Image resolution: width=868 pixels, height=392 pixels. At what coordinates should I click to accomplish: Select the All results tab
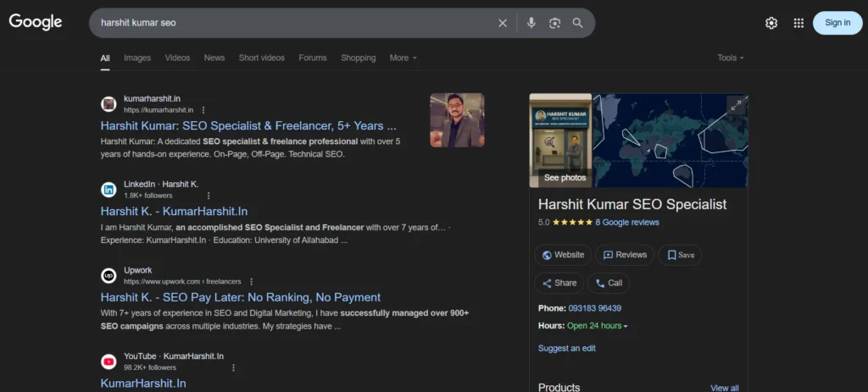click(105, 58)
